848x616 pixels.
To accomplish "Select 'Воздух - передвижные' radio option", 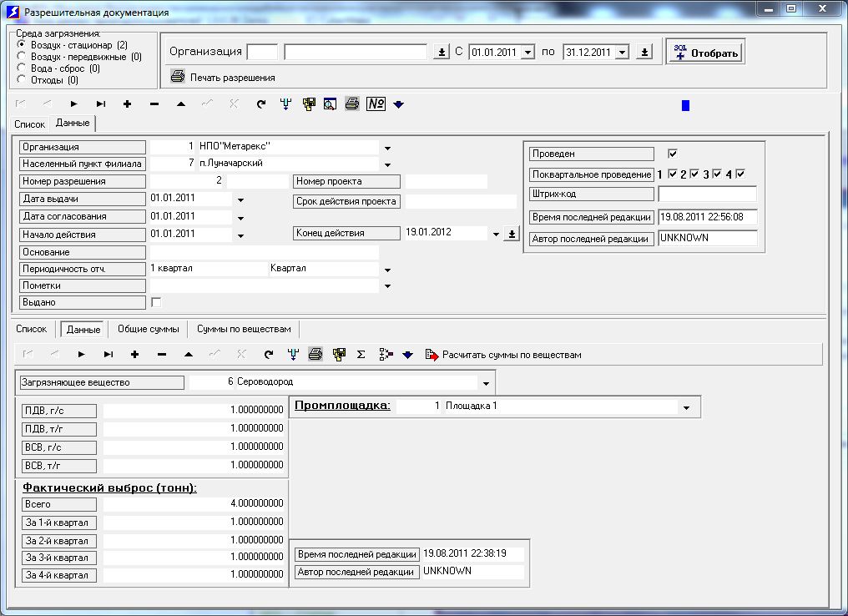I will 22,56.
